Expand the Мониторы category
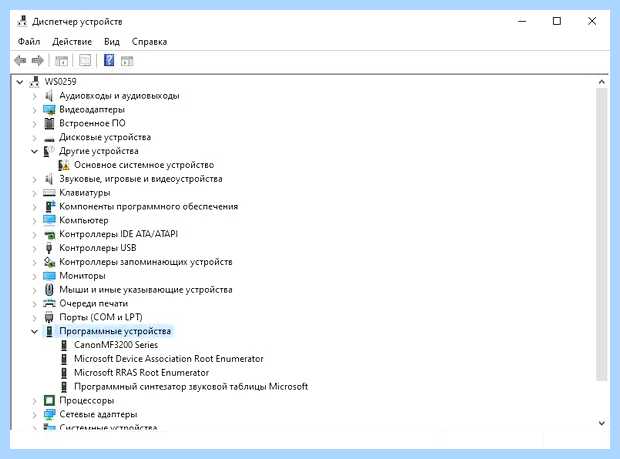The height and width of the screenshot is (459, 620). point(34,276)
